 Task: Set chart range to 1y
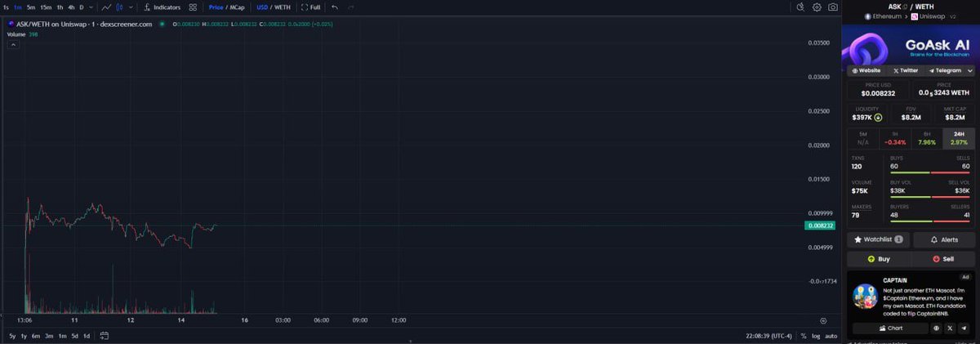24,336
